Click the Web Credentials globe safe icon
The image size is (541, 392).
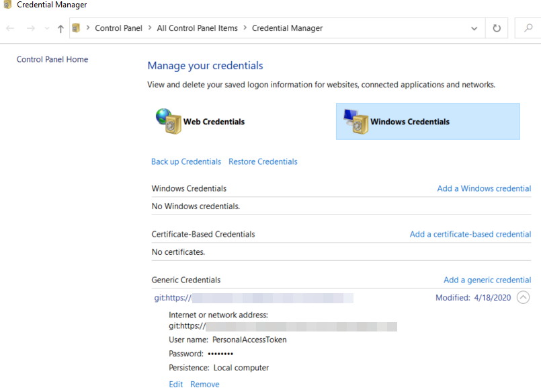(x=169, y=121)
